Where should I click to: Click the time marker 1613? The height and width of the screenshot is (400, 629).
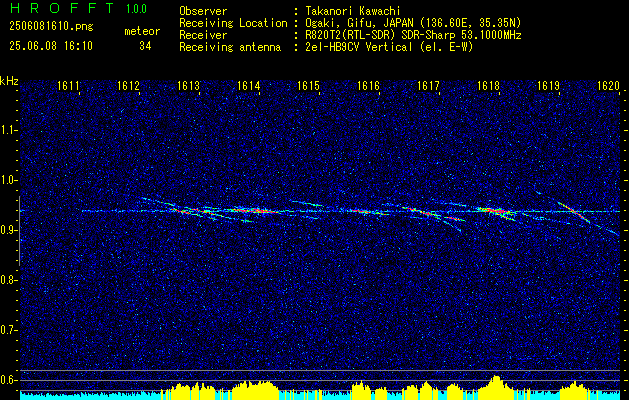click(189, 85)
